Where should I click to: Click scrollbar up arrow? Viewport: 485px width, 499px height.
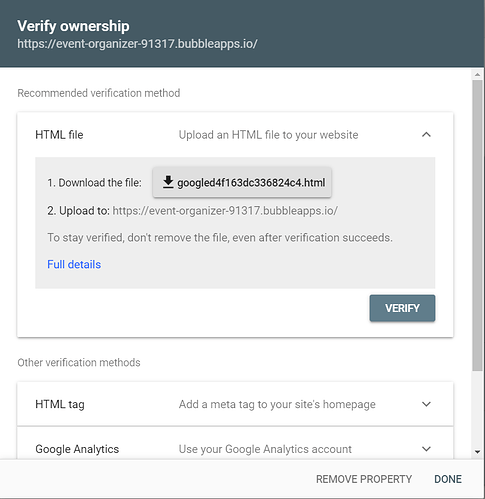477,75
